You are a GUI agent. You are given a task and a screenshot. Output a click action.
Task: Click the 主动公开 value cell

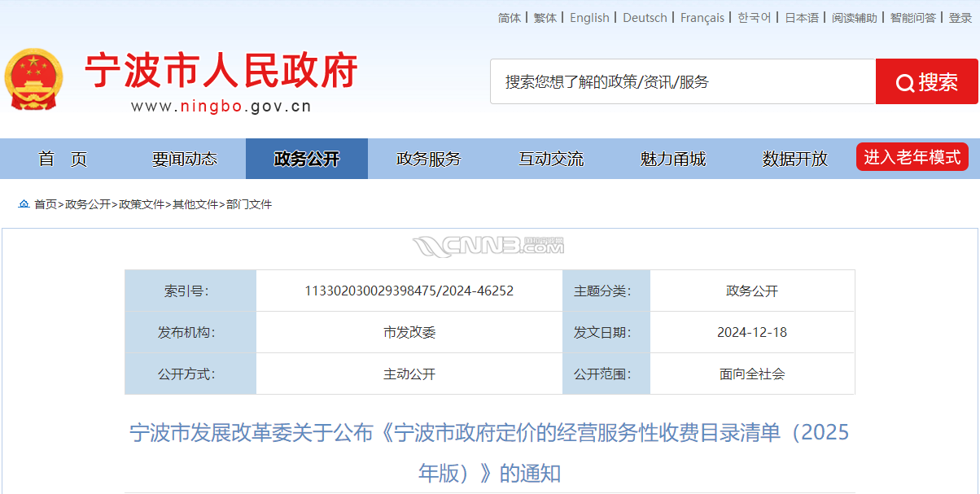(x=409, y=374)
